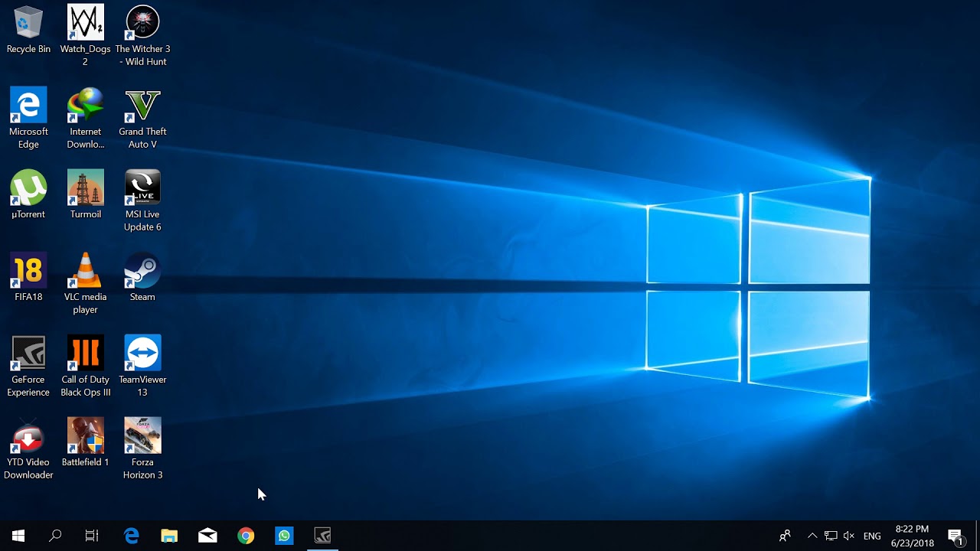This screenshot has height=551, width=980.
Task: Select the Recycle Bin desktop icon
Action: 28,31
